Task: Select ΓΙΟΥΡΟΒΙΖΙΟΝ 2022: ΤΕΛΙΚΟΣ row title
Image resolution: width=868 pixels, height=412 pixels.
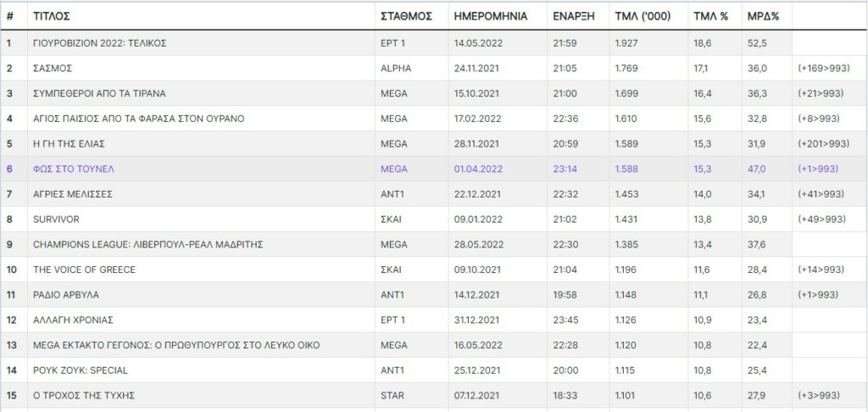Action: (101, 42)
